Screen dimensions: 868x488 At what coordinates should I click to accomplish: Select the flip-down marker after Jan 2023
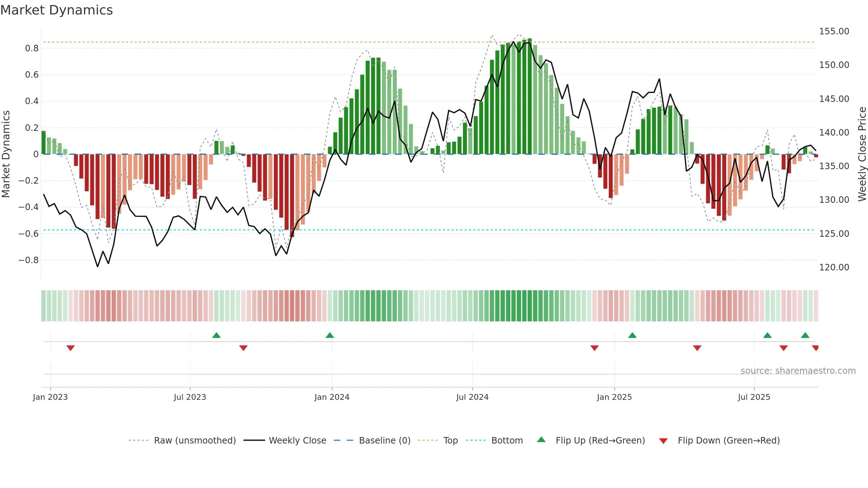(71, 348)
